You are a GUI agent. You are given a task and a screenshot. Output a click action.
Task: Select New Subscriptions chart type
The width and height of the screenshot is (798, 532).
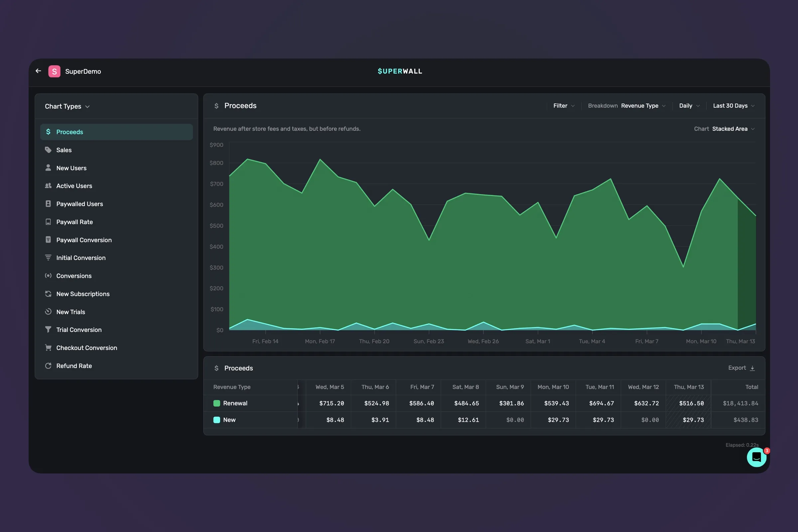coord(116,294)
